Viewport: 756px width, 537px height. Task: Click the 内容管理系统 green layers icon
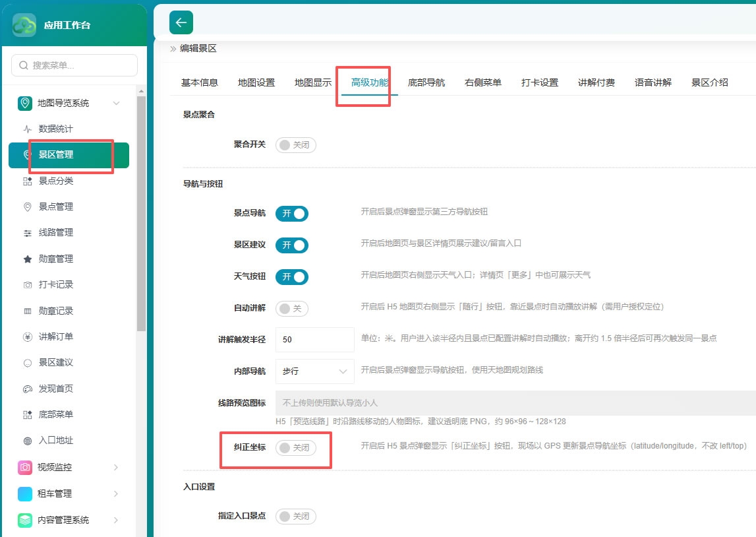(25, 520)
